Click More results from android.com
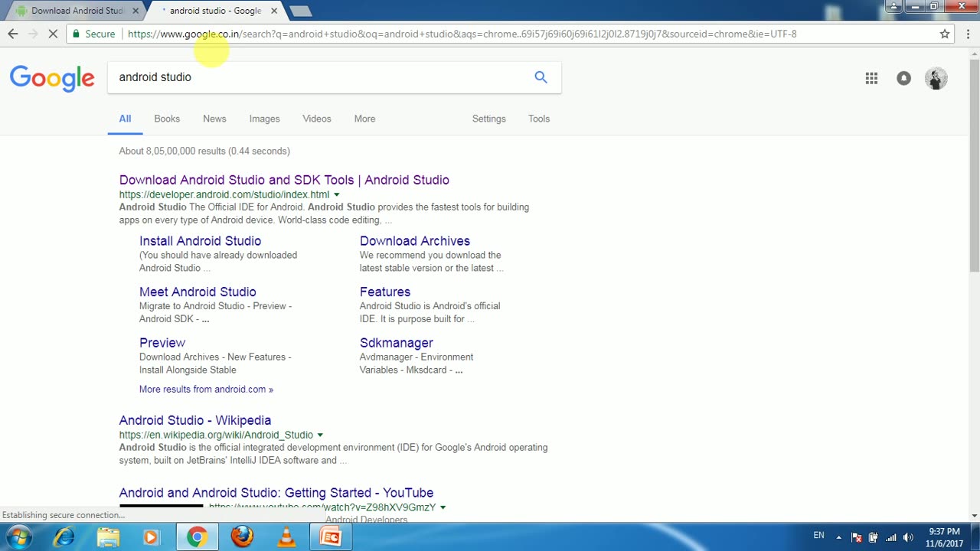Viewport: 980px width, 551px height. [x=206, y=389]
